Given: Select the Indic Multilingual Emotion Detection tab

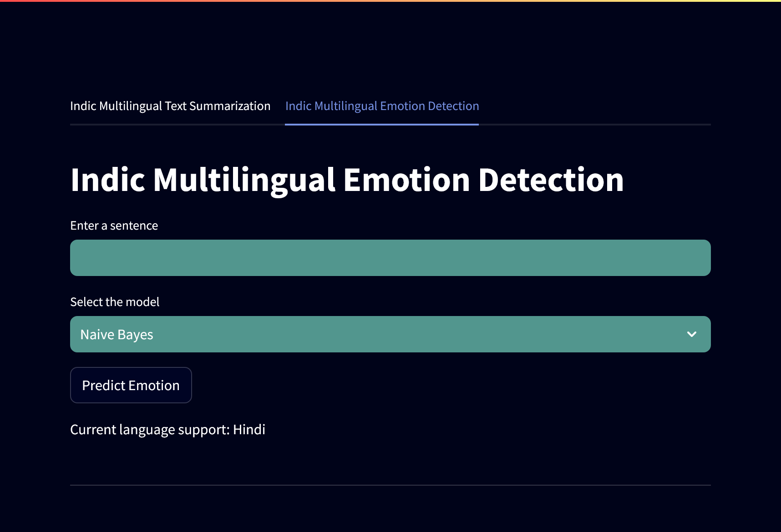Looking at the screenshot, I should point(381,105).
